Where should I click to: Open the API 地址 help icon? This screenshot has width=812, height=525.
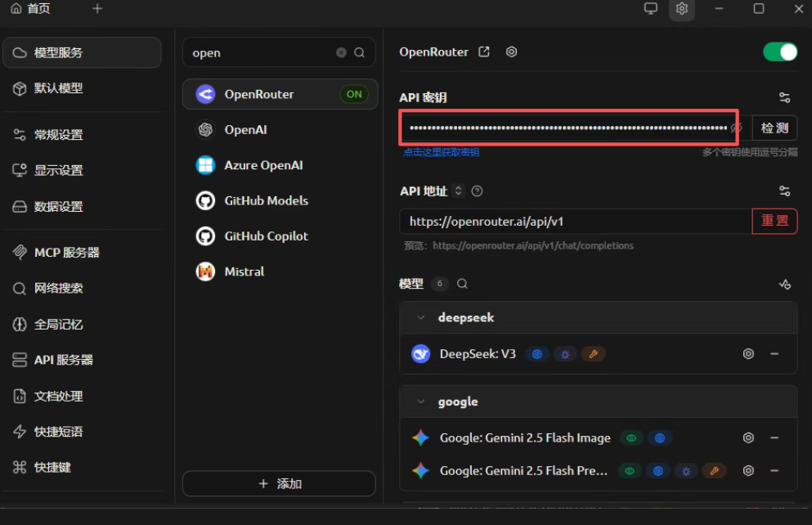477,191
